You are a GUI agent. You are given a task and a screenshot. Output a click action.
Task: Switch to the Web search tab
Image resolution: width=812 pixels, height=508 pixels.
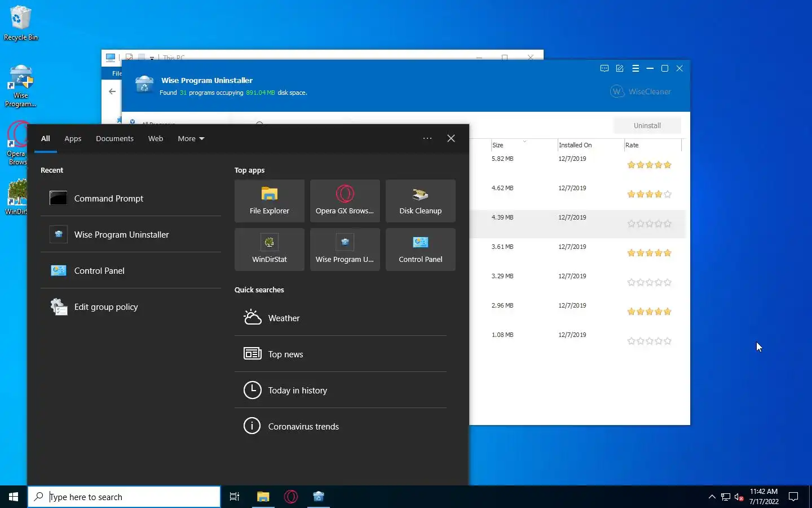click(156, 138)
